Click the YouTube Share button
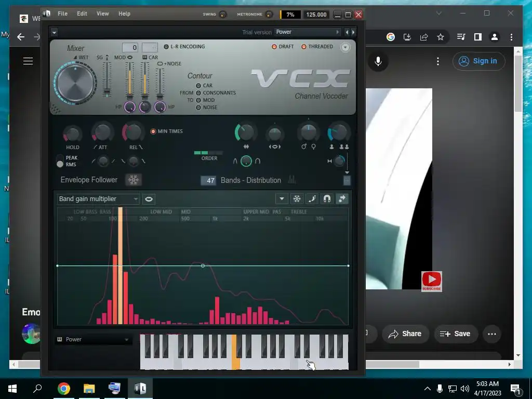The width and height of the screenshot is (532, 399). [x=405, y=334]
